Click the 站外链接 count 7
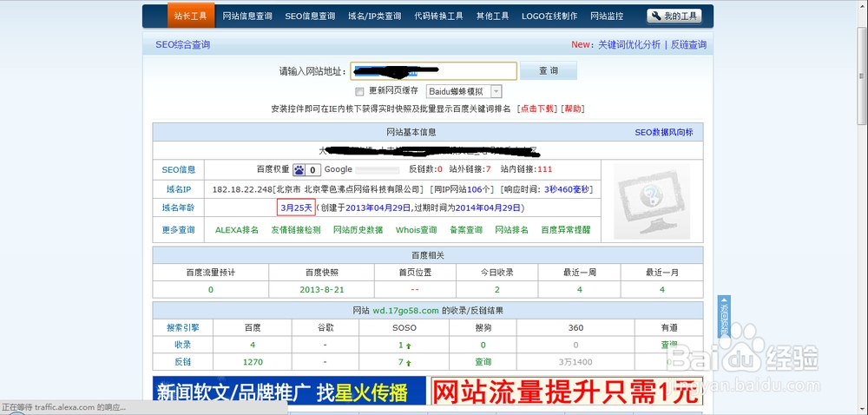 click(488, 169)
